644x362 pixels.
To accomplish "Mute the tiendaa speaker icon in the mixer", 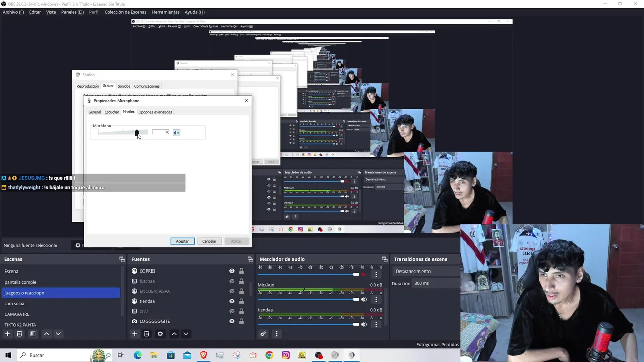I will 364,324.
